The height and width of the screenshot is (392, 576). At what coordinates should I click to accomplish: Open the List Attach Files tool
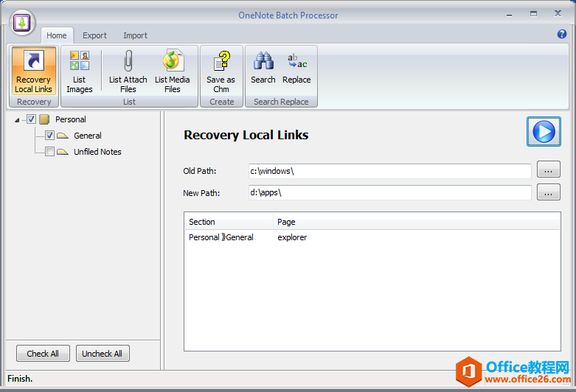click(x=128, y=71)
